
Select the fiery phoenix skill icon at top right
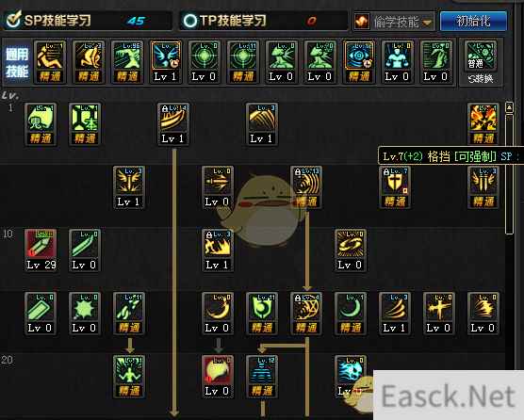[x=483, y=124]
